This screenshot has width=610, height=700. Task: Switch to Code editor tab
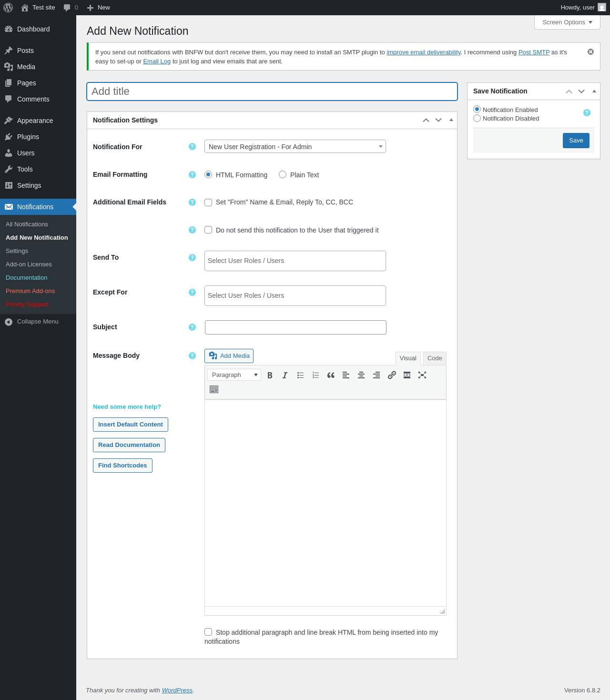pos(435,358)
